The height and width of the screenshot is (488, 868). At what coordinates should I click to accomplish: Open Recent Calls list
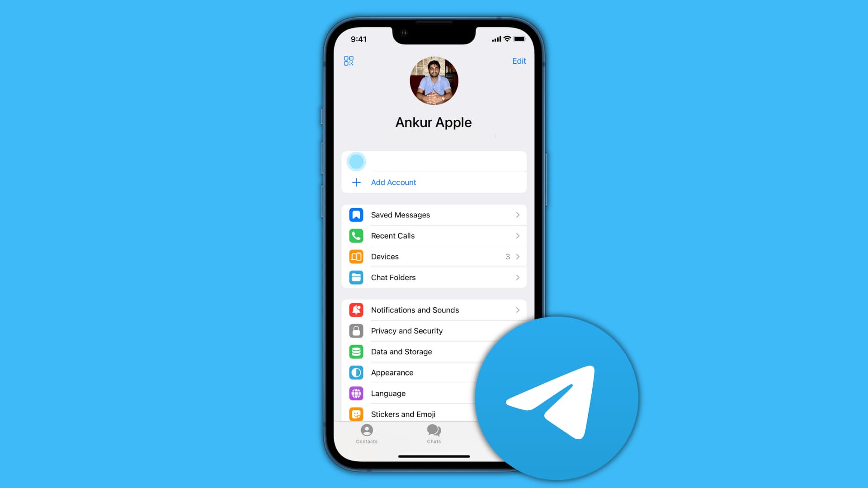434,235
